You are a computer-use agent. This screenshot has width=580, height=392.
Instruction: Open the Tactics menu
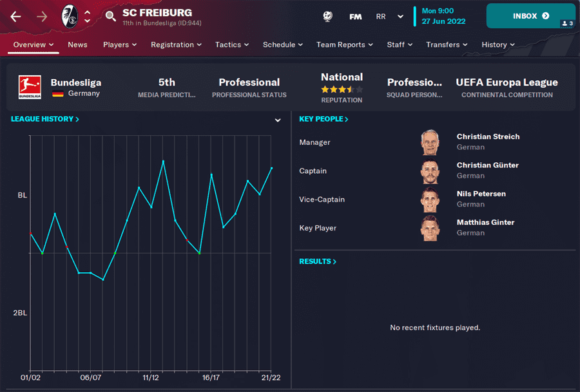(x=232, y=45)
